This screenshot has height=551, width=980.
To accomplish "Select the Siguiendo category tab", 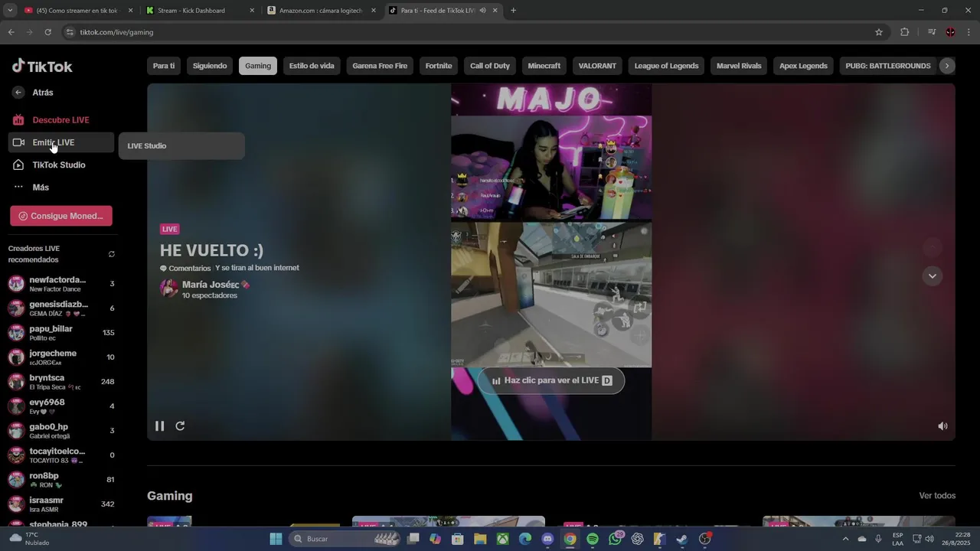I will (210, 66).
